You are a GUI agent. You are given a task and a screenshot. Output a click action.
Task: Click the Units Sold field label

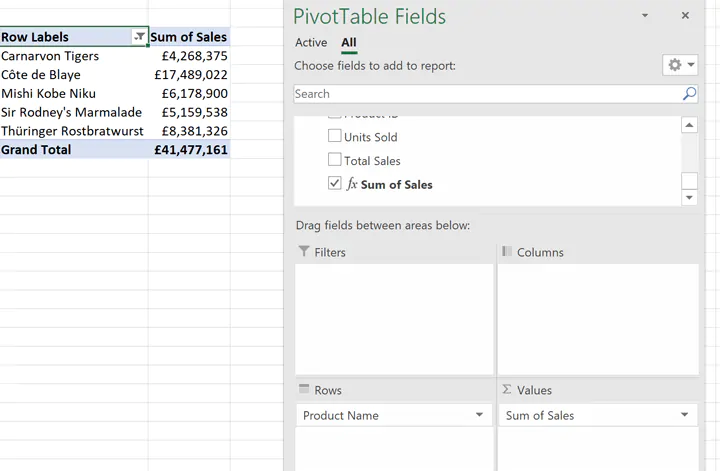[x=371, y=137]
